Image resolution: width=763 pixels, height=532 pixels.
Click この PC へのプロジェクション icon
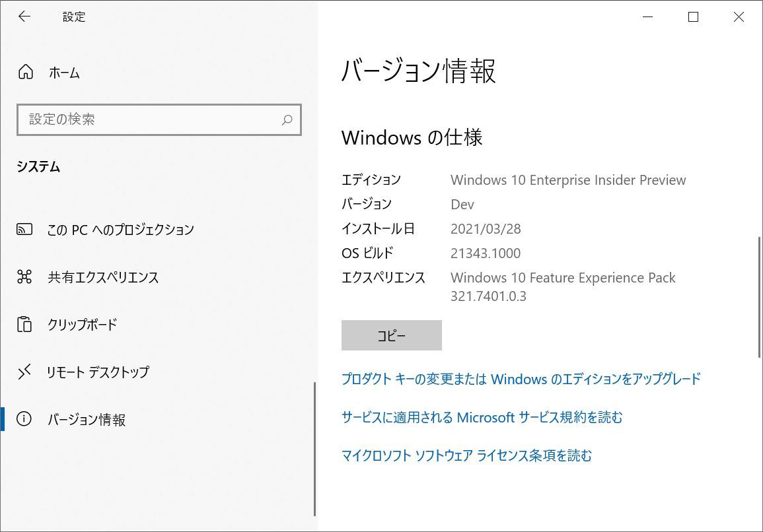[24, 229]
